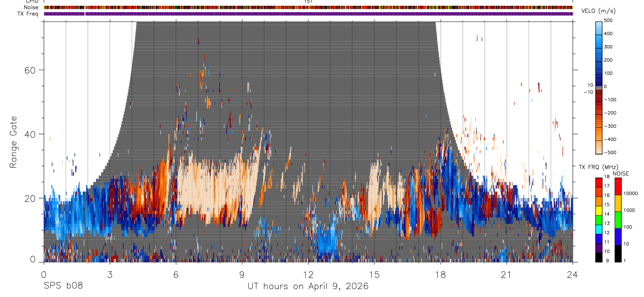Screen dimensions: 644x297
Task: Click the 1000 label on NOISE scale
Action: click(x=629, y=211)
